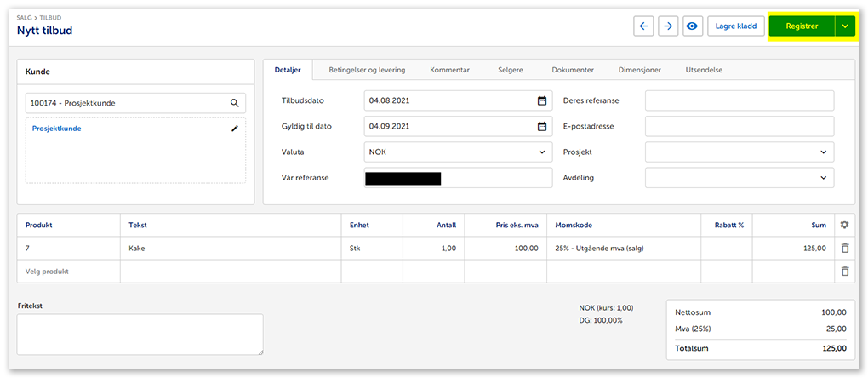Click the next arrow button
Viewport: 868px width, 378px height.
click(668, 26)
